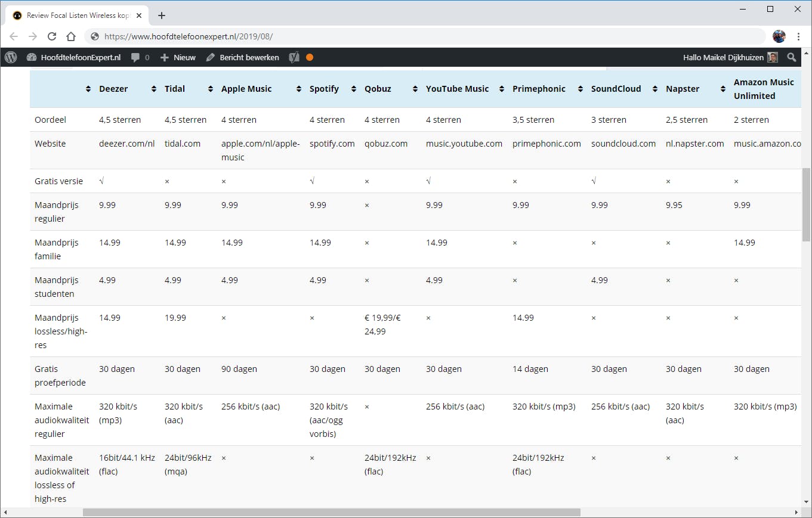Reload the current page
This screenshot has width=812, height=518.
coord(52,36)
